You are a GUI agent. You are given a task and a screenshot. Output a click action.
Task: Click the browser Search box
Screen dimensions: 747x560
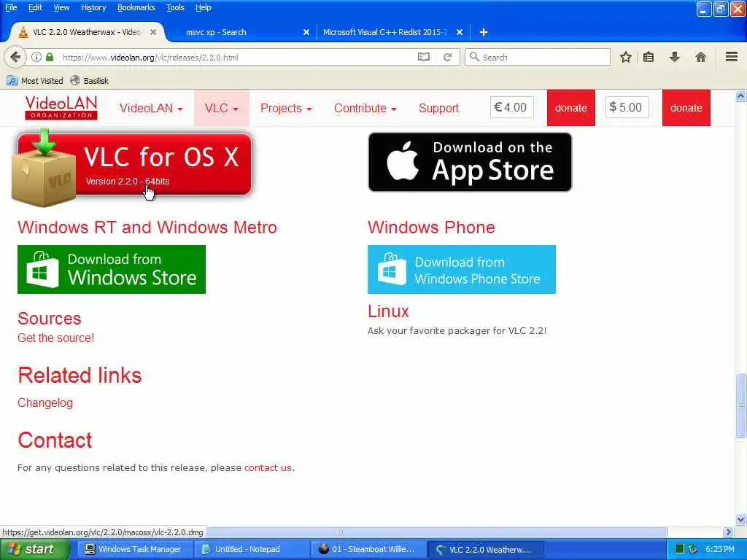coord(538,57)
